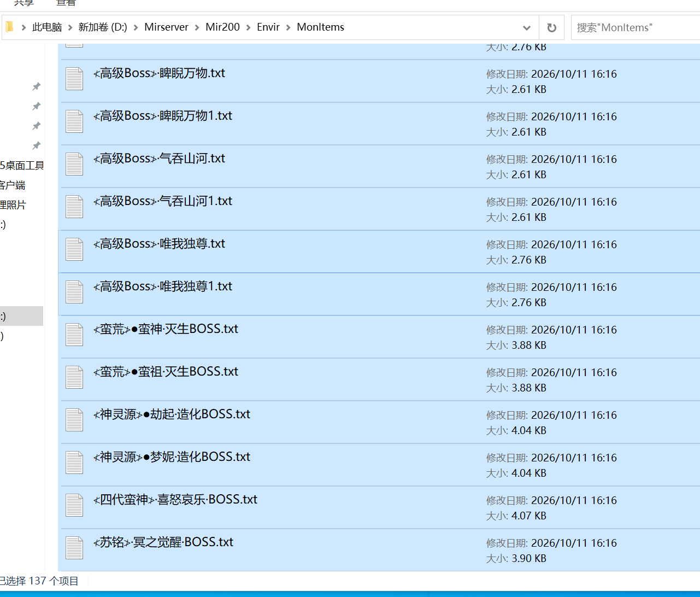The image size is (700, 597).
Task: Show subfolders via chevron after Envir
Action: 288,27
